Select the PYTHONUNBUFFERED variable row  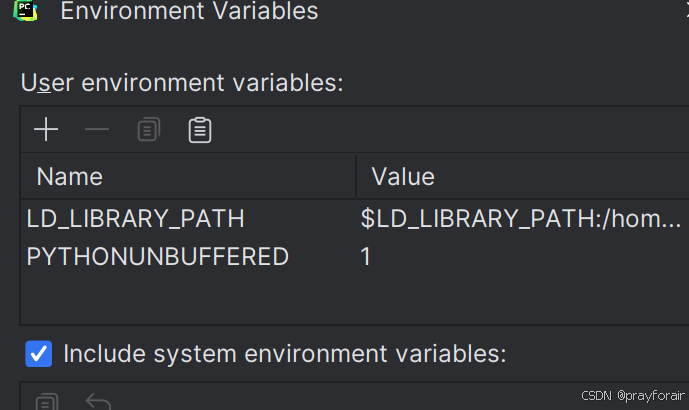pyautogui.click(x=157, y=257)
